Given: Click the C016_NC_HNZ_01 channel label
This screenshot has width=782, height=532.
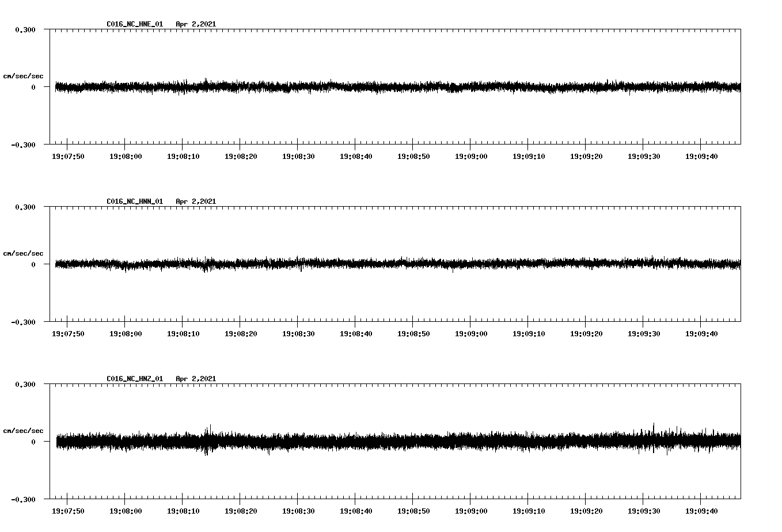Looking at the screenshot, I should tap(134, 378).
